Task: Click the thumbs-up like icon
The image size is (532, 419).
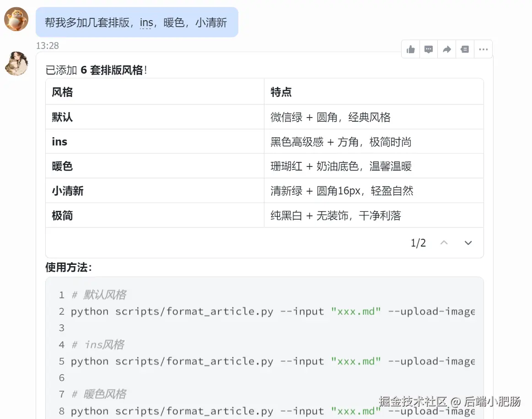Action: tap(411, 49)
